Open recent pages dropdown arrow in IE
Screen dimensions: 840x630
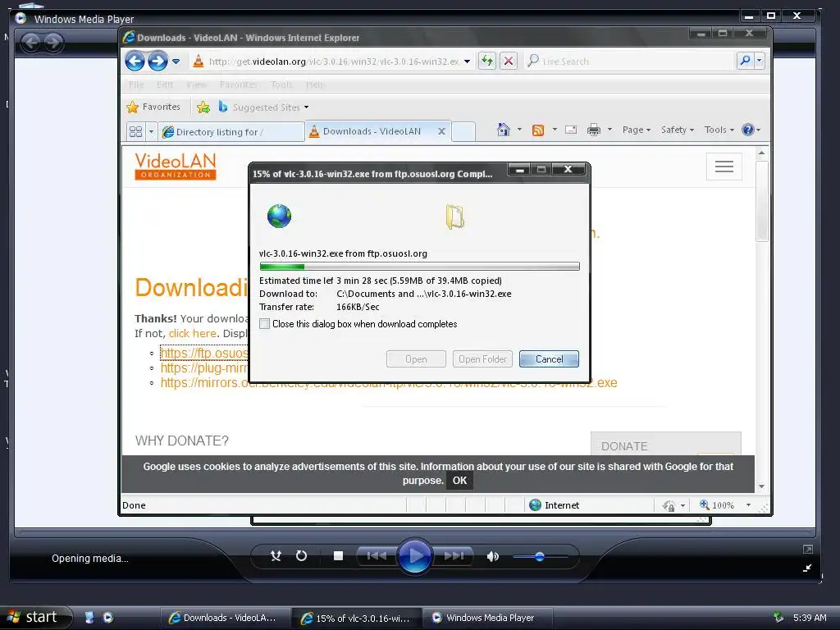pyautogui.click(x=176, y=62)
